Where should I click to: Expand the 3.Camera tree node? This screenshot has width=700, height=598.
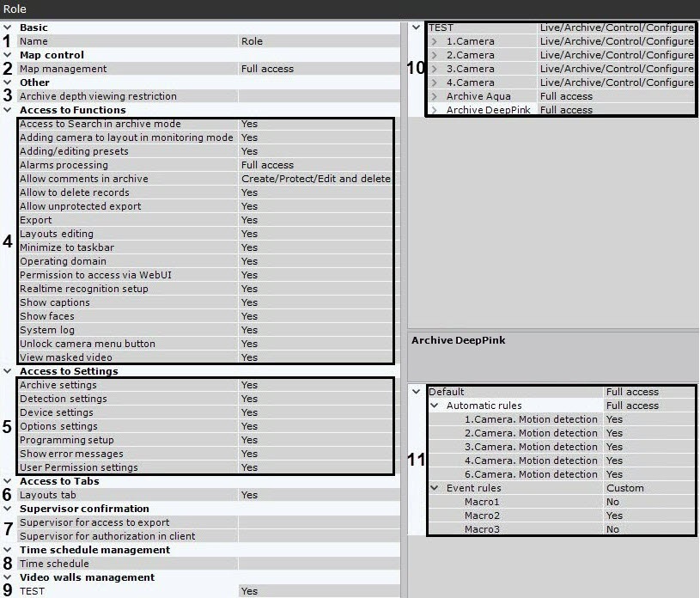[435, 70]
